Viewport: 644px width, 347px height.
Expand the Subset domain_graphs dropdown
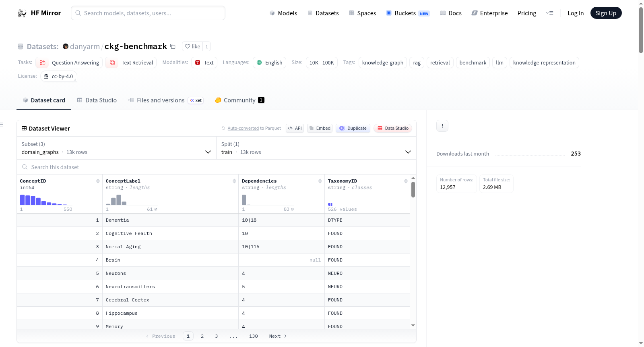pos(117,148)
